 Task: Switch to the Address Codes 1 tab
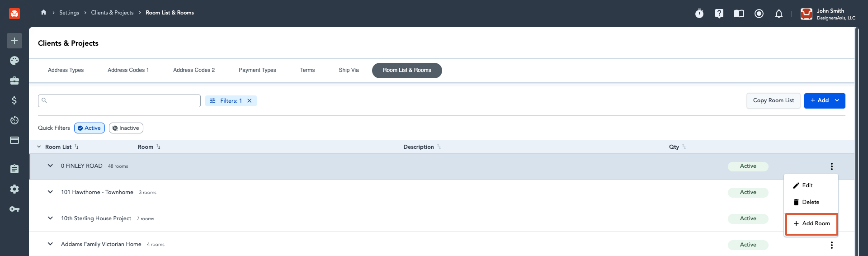(x=128, y=70)
